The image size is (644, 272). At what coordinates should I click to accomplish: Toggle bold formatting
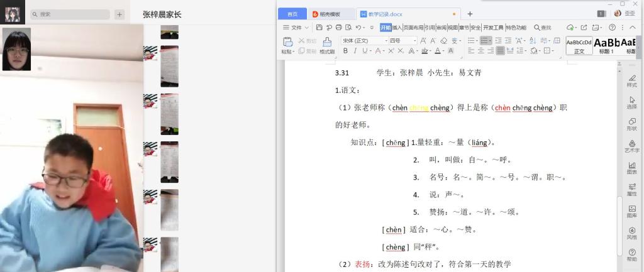pyautogui.click(x=345, y=51)
